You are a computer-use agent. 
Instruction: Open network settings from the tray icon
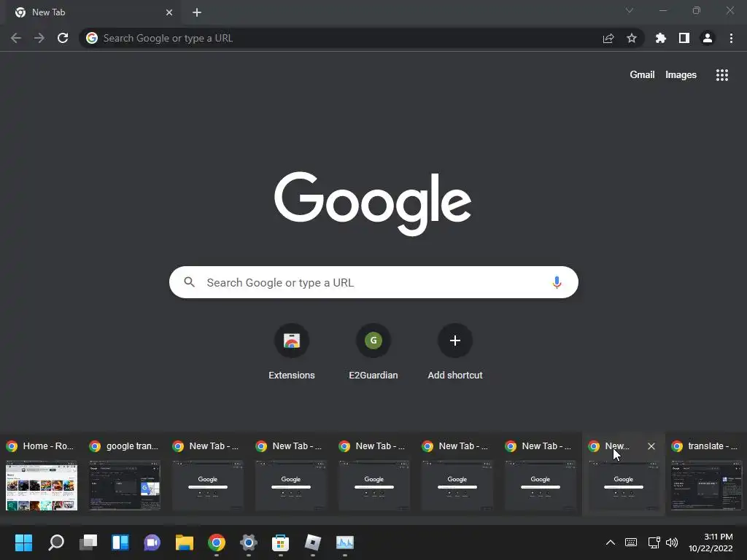654,542
